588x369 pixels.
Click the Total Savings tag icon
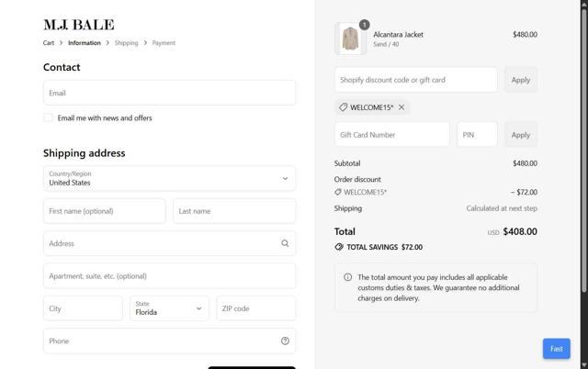339,247
